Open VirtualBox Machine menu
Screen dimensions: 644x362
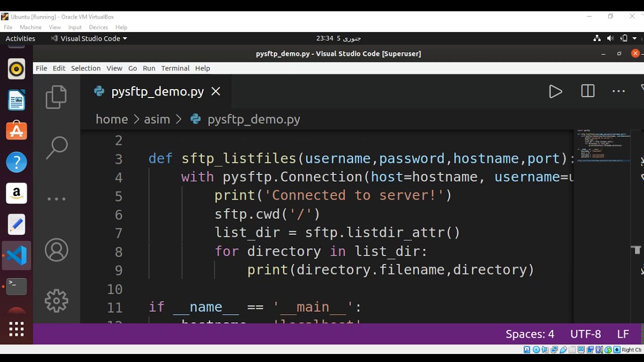pos(31,27)
